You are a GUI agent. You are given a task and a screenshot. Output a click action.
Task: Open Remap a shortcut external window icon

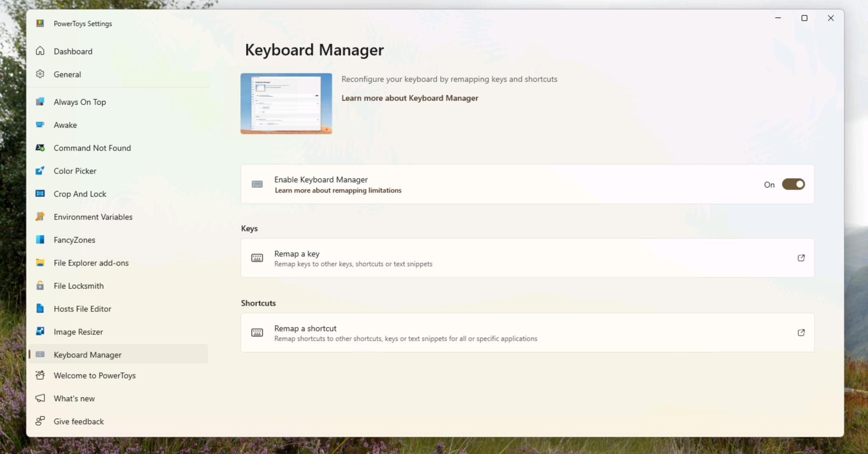tap(801, 333)
